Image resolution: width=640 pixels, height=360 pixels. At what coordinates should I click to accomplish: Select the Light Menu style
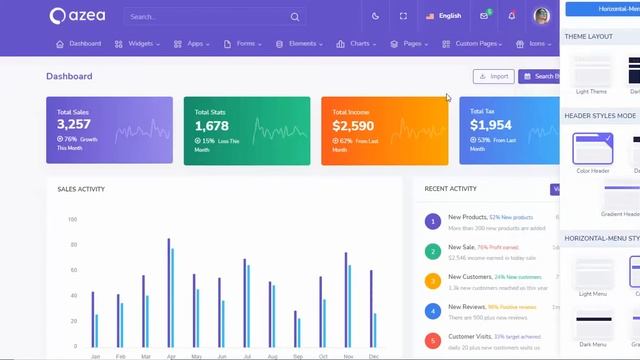pyautogui.click(x=593, y=277)
